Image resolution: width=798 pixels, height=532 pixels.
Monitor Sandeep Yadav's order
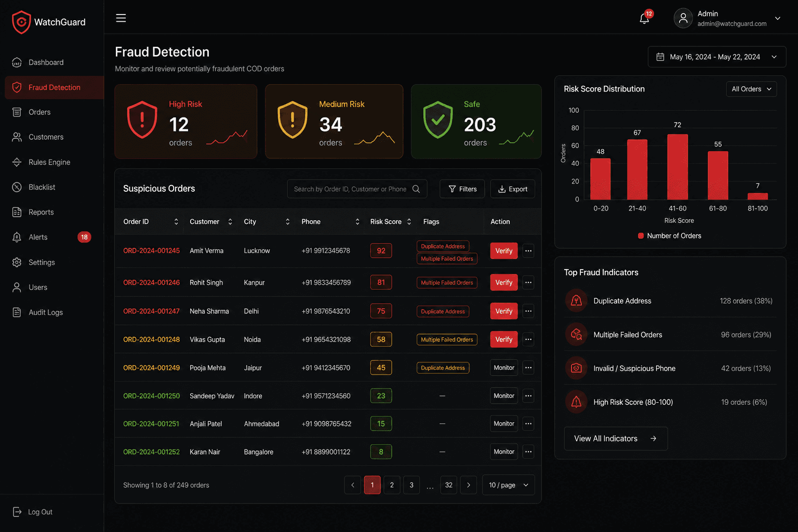coord(504,395)
